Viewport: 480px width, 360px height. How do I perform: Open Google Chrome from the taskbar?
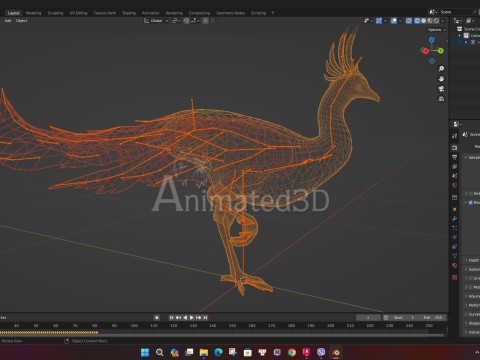(292, 352)
